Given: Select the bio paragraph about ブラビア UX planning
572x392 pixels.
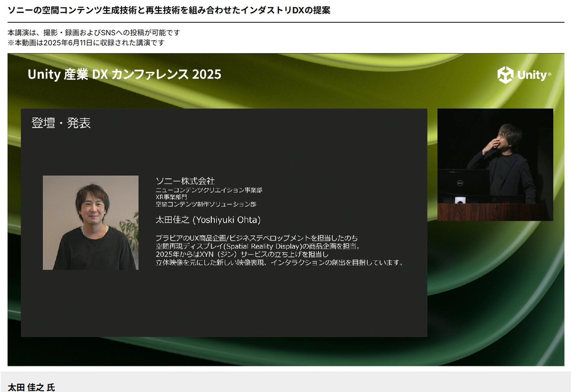Looking at the screenshot, I should click(257, 237).
